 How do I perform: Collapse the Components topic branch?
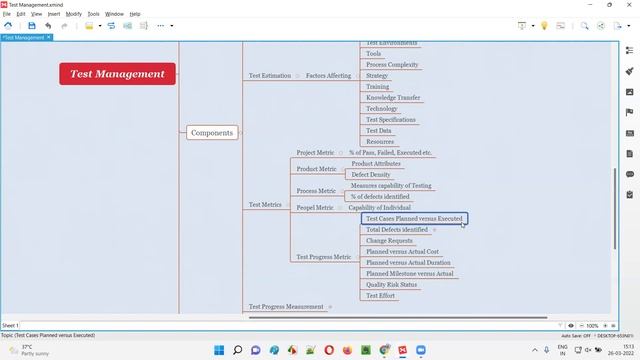241,133
